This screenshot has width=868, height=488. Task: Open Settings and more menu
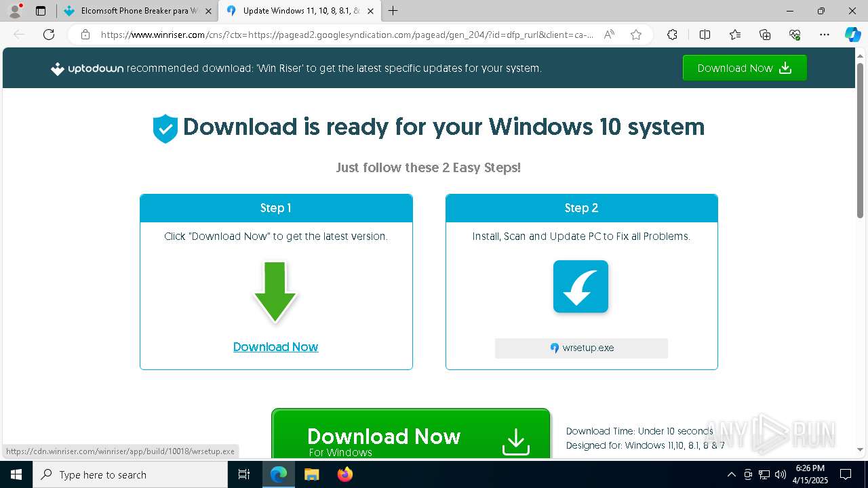tap(825, 35)
